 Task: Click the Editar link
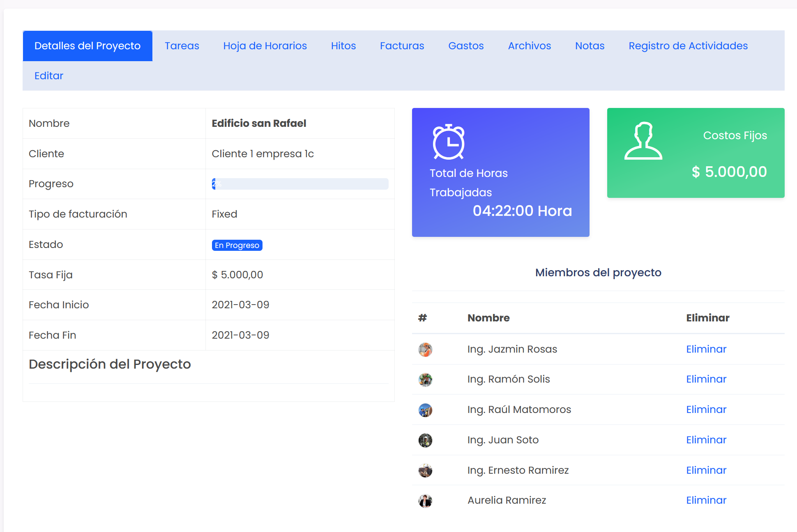click(49, 76)
